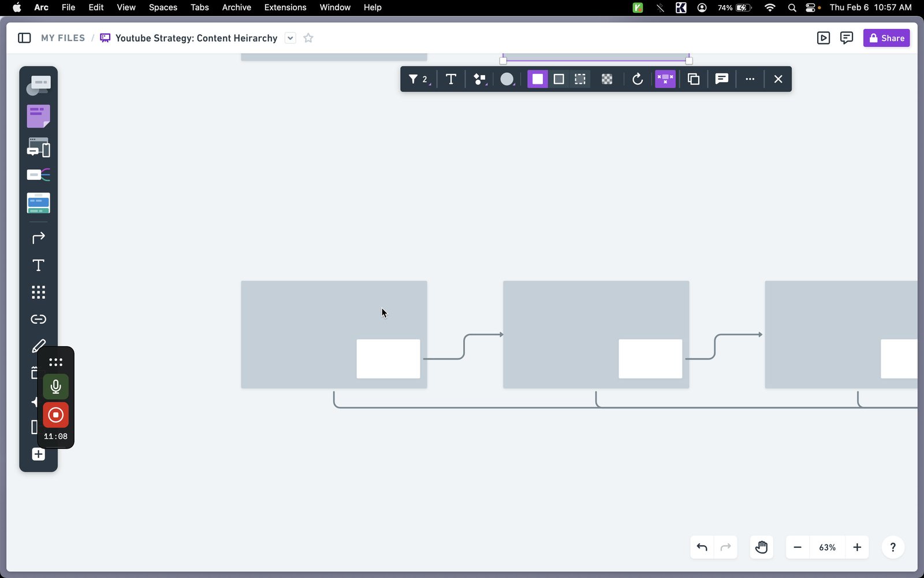Open the Archive menu
This screenshot has height=578, width=924.
click(237, 8)
